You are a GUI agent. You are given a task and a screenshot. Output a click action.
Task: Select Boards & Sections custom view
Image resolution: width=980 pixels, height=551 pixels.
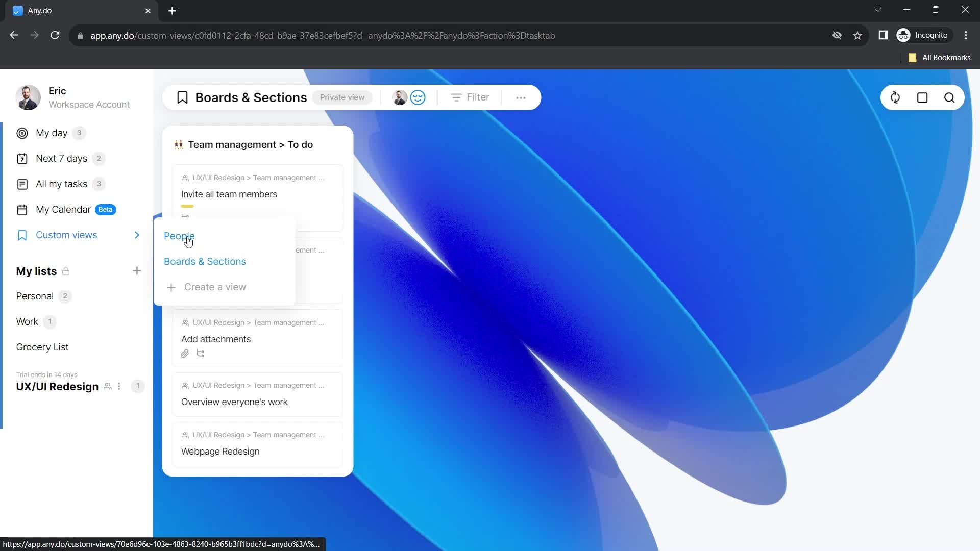pyautogui.click(x=205, y=261)
